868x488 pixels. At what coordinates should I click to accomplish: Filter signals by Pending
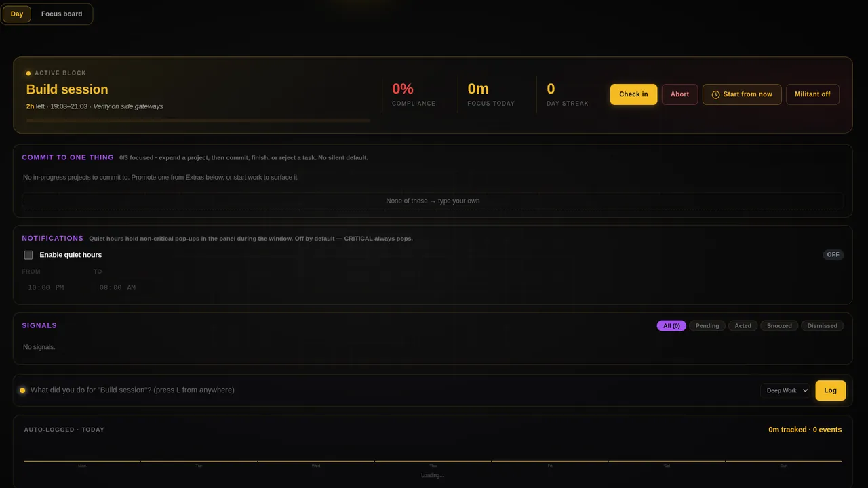click(707, 326)
